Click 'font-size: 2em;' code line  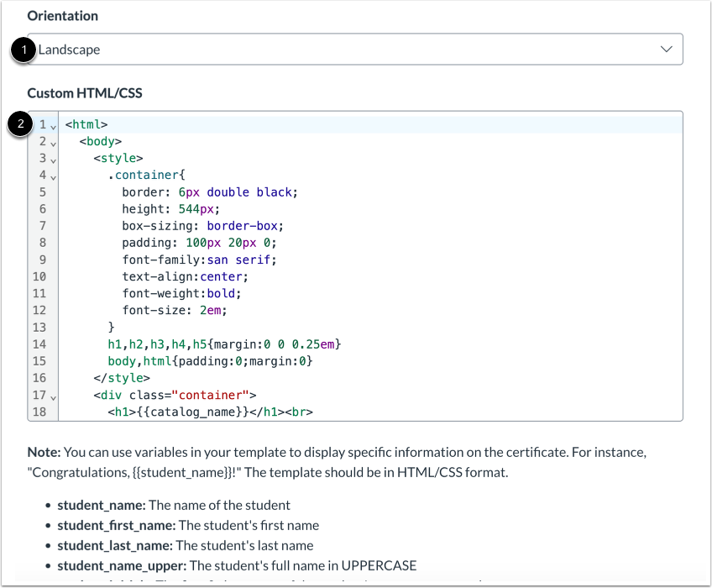[175, 310]
